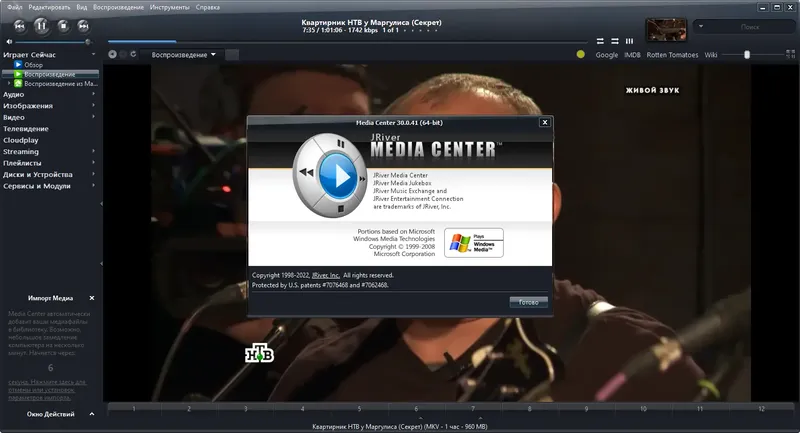800x433 pixels.
Task: Click the Готово button
Action: point(529,302)
